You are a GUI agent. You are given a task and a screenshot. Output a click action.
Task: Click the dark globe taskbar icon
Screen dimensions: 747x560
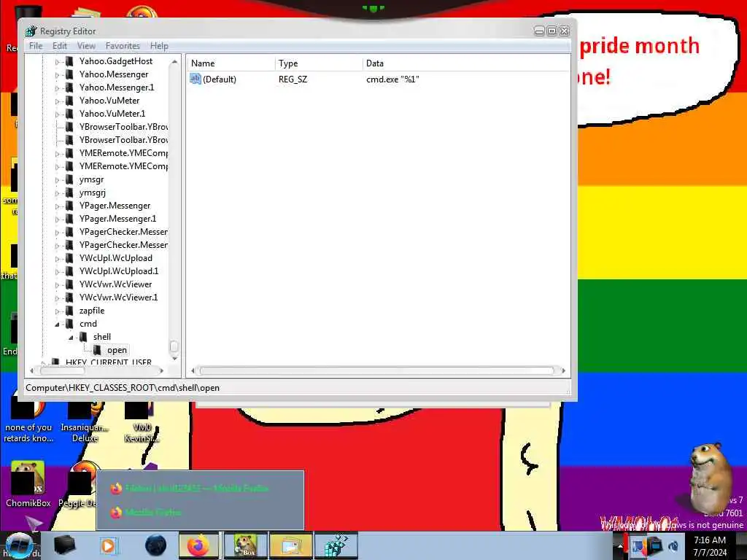tap(156, 545)
